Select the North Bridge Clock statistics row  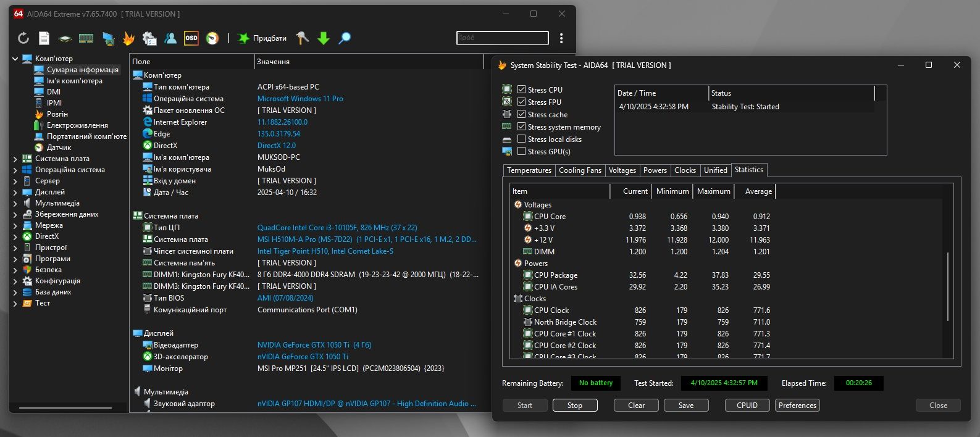[642, 322]
